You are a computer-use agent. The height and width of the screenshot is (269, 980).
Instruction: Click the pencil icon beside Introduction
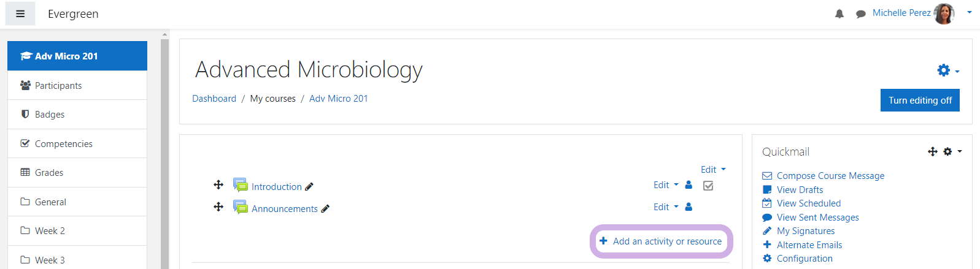click(x=309, y=186)
